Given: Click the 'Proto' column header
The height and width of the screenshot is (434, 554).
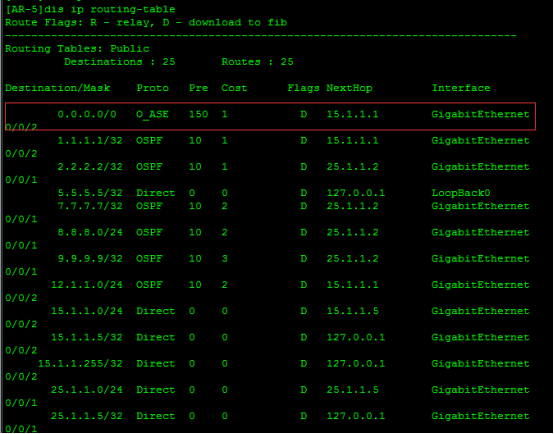Looking at the screenshot, I should (x=153, y=88).
